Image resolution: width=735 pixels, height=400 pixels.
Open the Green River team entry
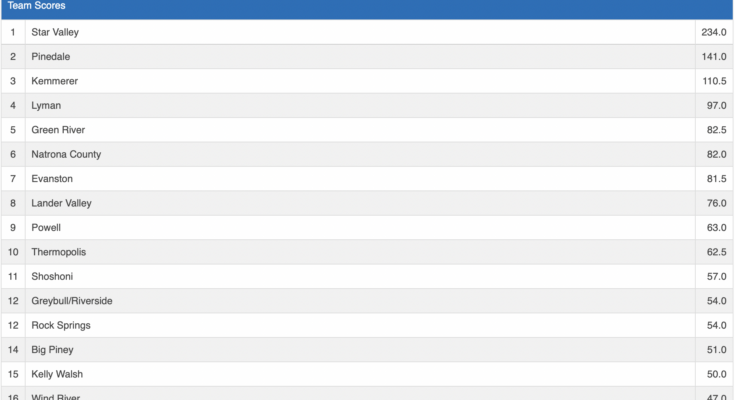coord(59,130)
